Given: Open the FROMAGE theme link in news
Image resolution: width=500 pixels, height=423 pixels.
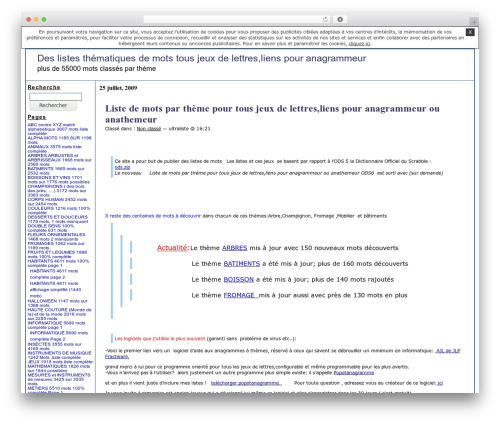Looking at the screenshot, I should [x=241, y=295].
